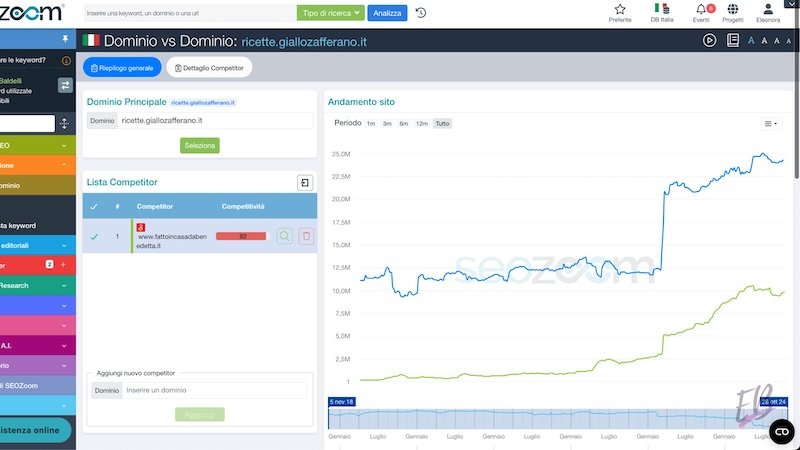Open Eleonora user profile icon

(x=768, y=13)
